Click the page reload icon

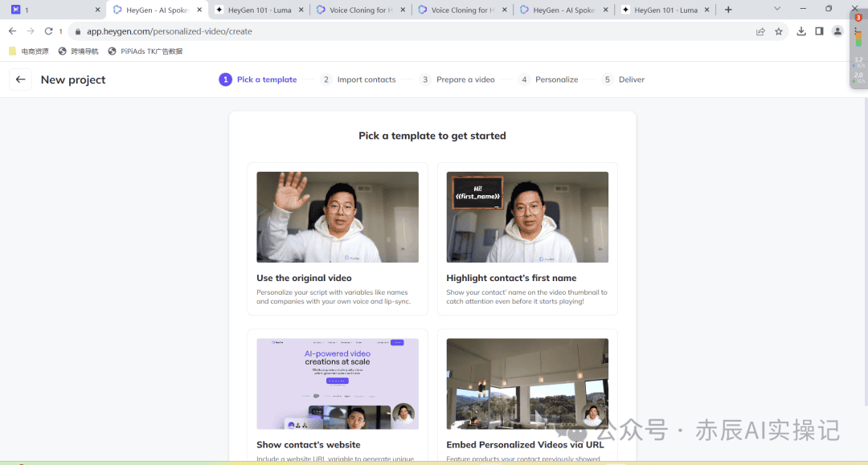click(x=48, y=31)
